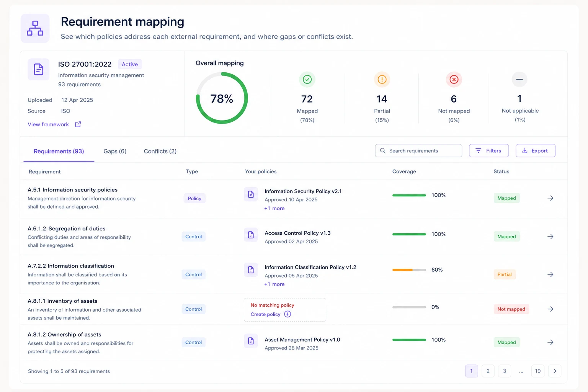588x392 pixels.
Task: Click the orange Partial warning icon
Action: (382, 79)
